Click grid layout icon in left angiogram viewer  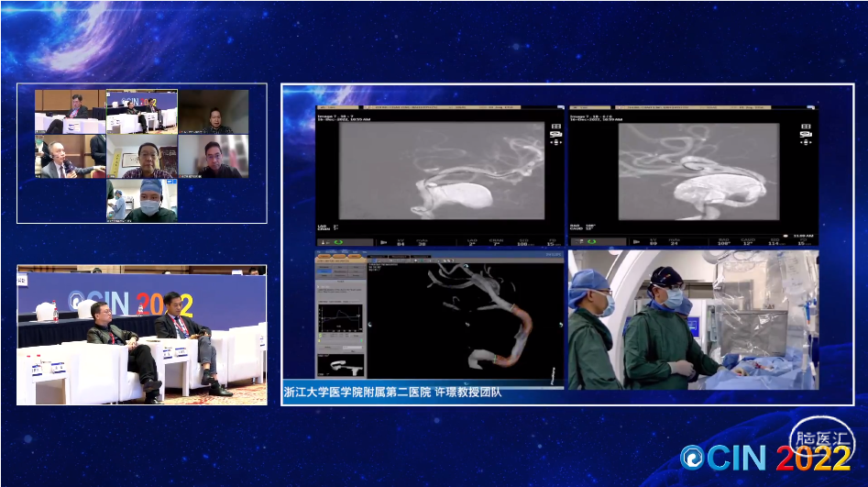[555, 126]
